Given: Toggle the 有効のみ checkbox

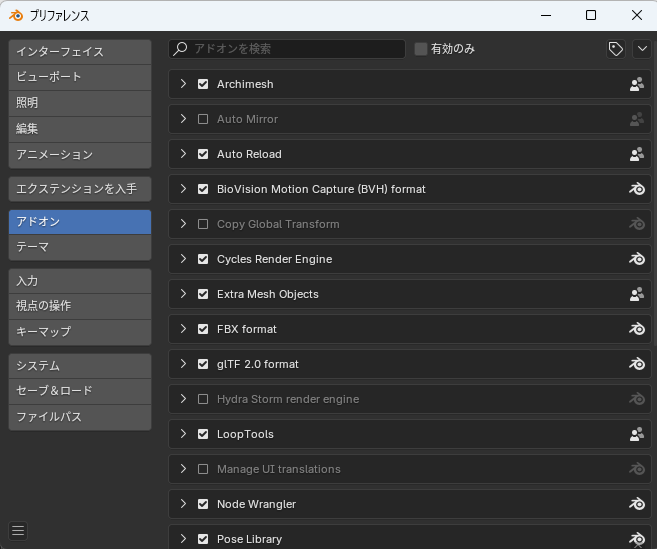Looking at the screenshot, I should pos(421,49).
